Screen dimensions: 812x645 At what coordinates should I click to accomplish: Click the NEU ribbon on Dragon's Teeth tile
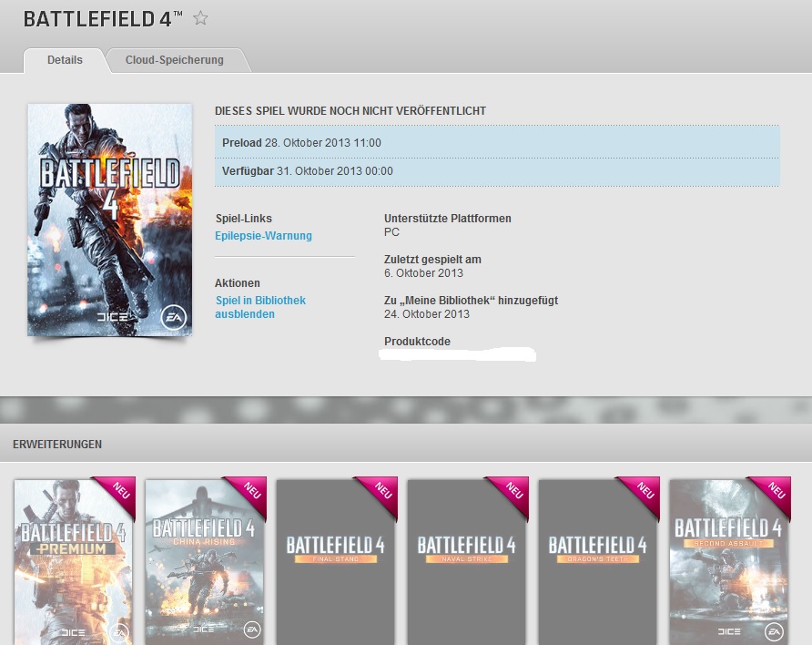[x=644, y=493]
